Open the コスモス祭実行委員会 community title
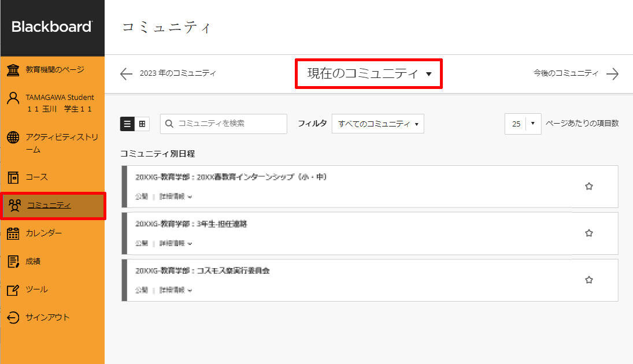633x364 pixels. [x=202, y=271]
